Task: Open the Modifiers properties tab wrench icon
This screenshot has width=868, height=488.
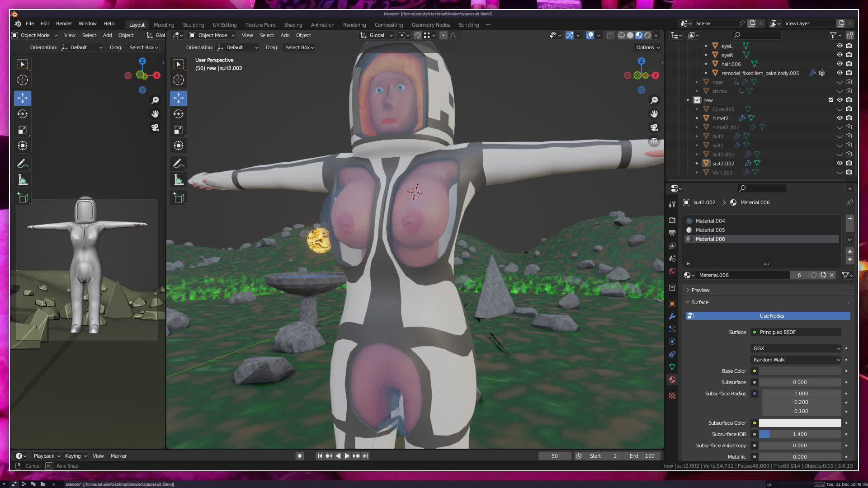Action: (x=672, y=316)
